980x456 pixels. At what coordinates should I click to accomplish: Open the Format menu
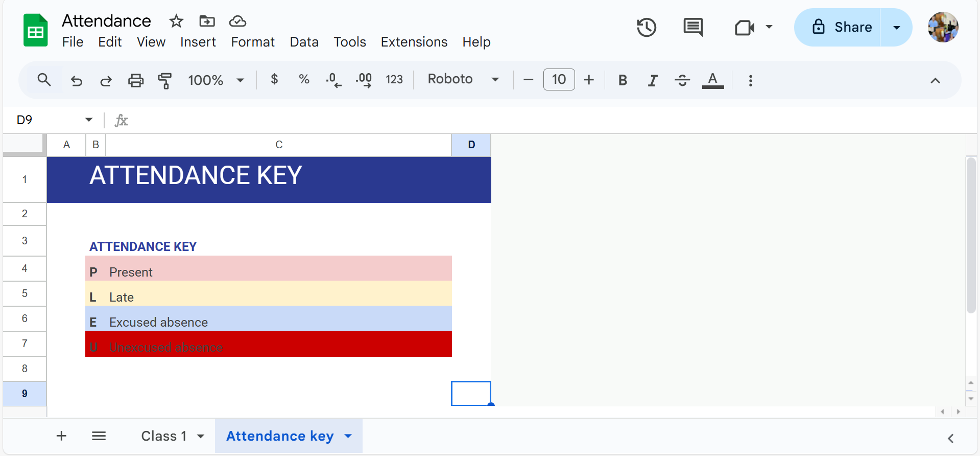253,42
